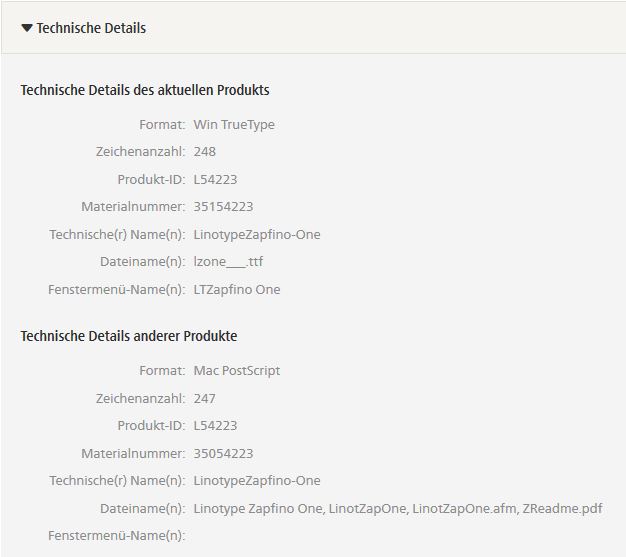Select the Zeichenanzahl value '248'

click(204, 152)
